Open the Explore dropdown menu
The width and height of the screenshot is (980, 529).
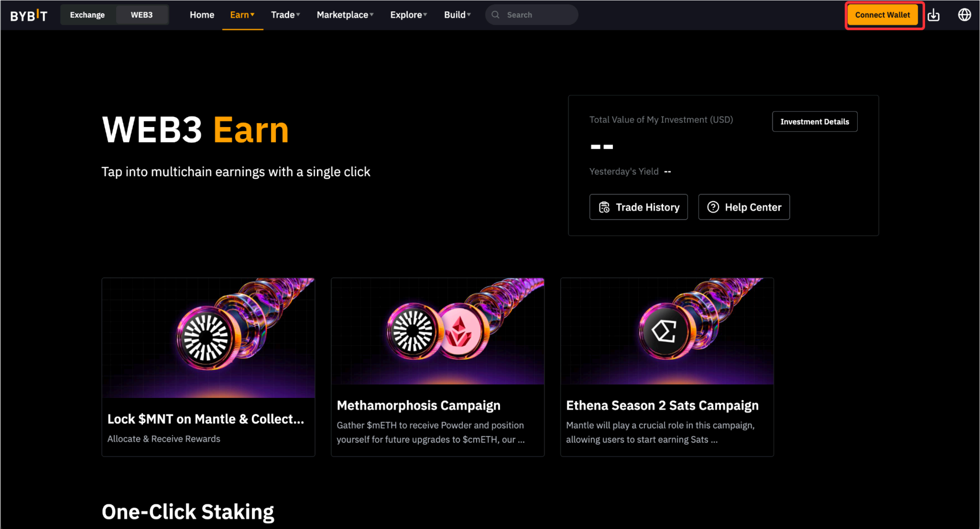pyautogui.click(x=409, y=15)
